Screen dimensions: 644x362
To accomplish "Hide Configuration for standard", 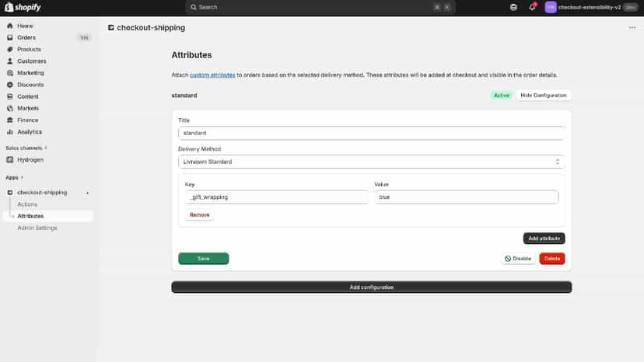I will coord(544,96).
